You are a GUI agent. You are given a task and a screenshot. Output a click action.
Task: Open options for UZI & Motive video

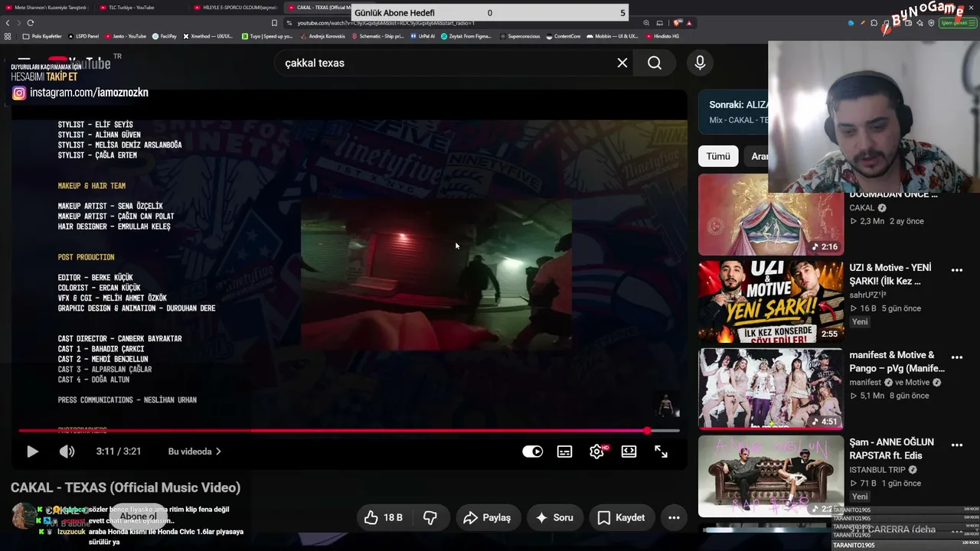pyautogui.click(x=957, y=270)
